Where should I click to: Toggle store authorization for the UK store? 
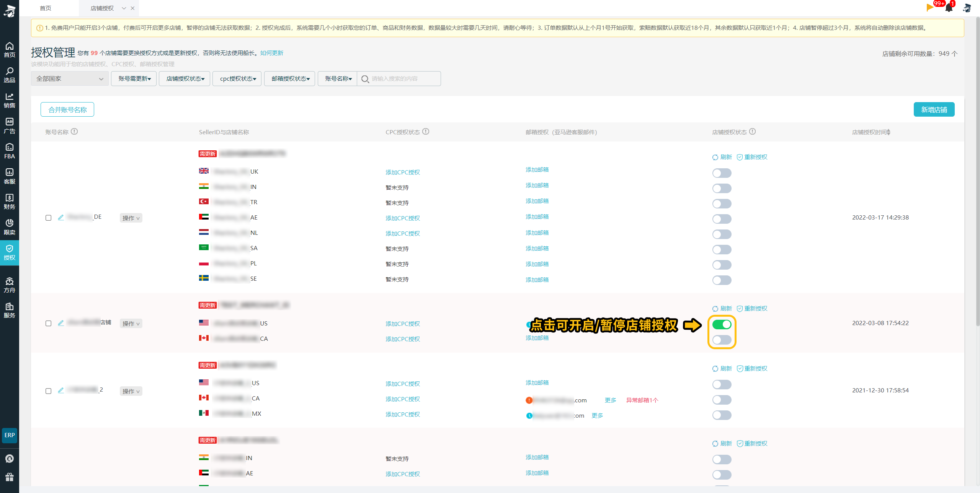tap(722, 173)
